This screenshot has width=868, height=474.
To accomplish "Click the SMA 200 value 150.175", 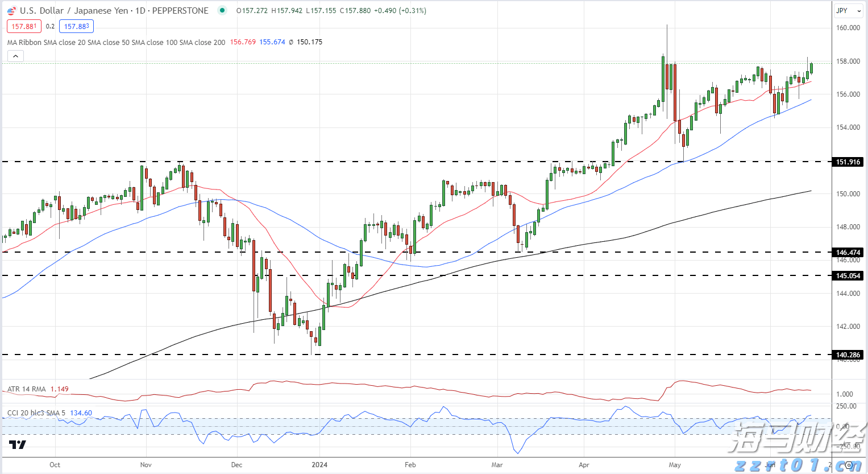I will pyautogui.click(x=309, y=42).
